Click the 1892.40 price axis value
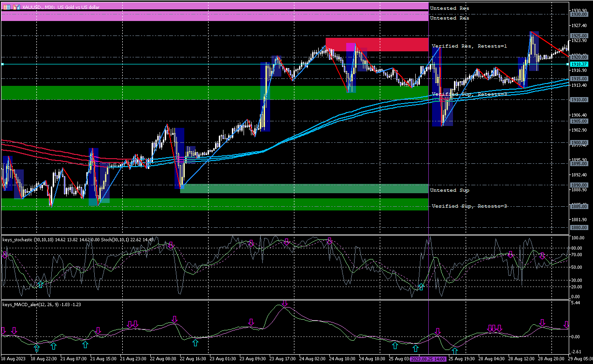Image resolution: width=593 pixels, height=364 pixels. click(x=579, y=175)
